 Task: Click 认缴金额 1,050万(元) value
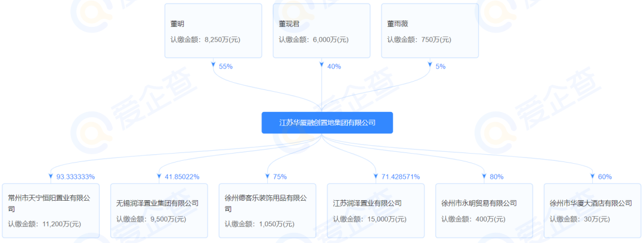click(x=259, y=224)
